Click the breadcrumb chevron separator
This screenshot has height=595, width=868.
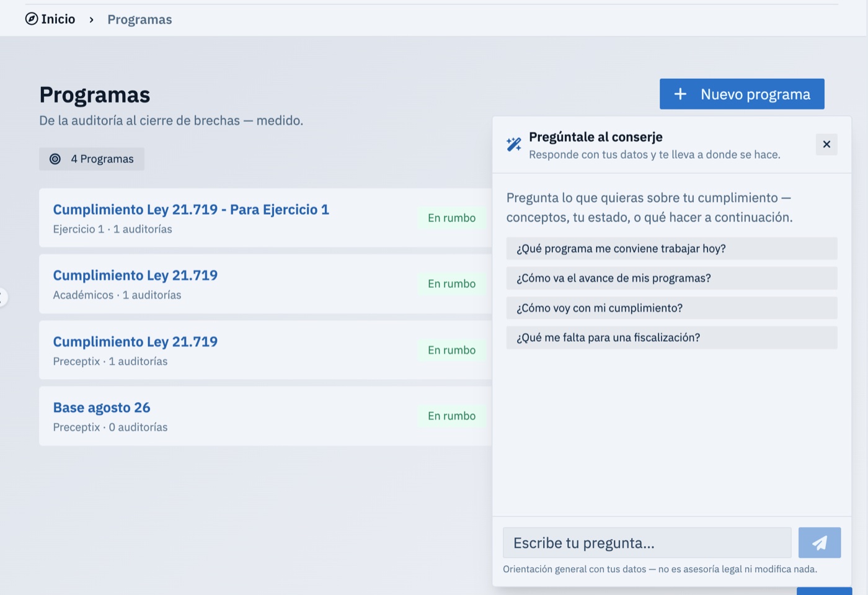[x=91, y=20]
